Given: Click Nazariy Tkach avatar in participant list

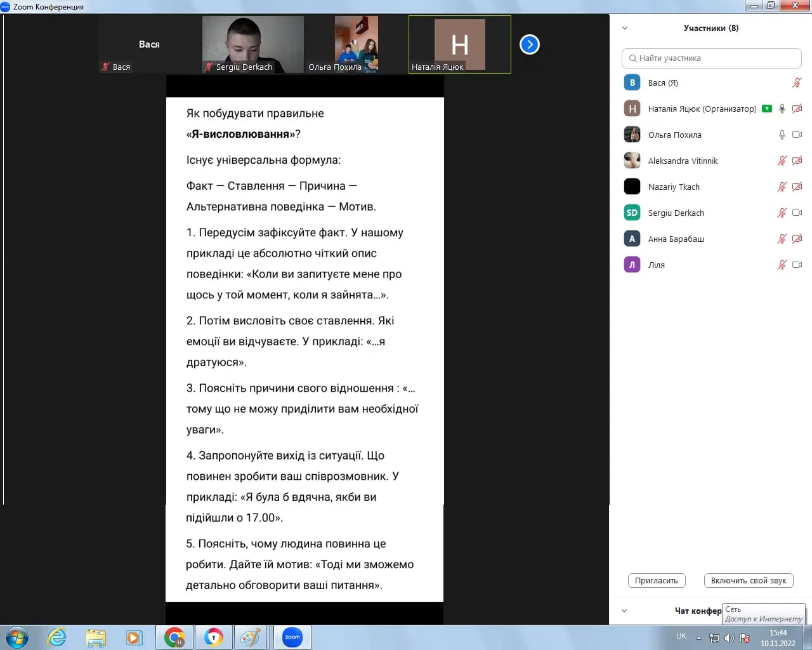Looking at the screenshot, I should click(632, 187).
